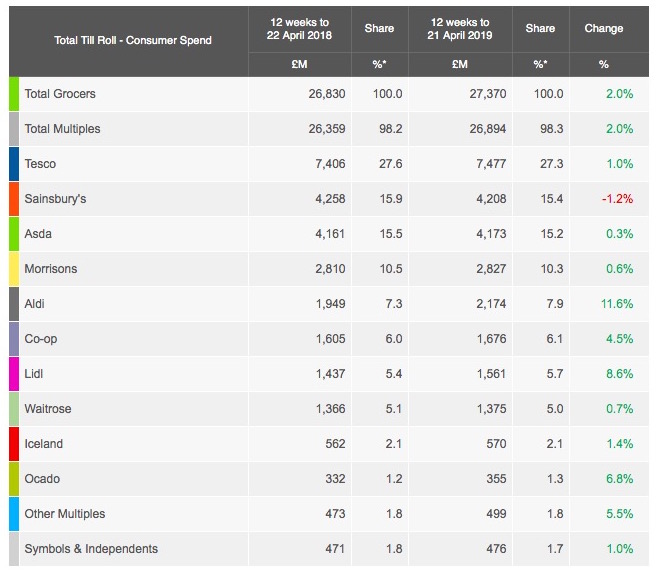Click Aldi's 11.6% change value

[x=617, y=304]
